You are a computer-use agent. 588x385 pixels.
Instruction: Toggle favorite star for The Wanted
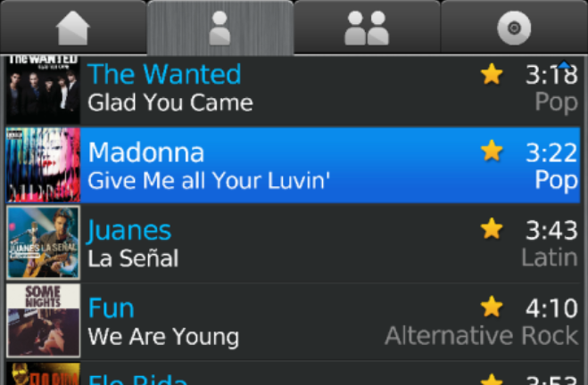(x=492, y=74)
